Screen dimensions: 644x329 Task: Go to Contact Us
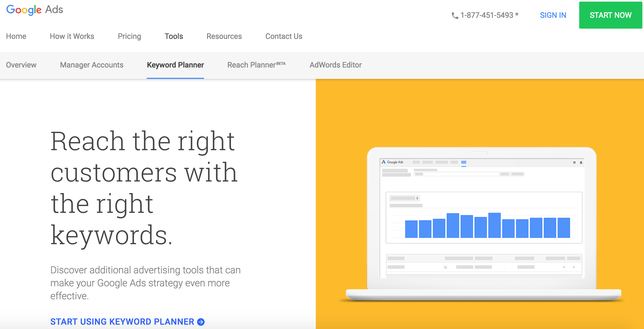[x=284, y=36]
